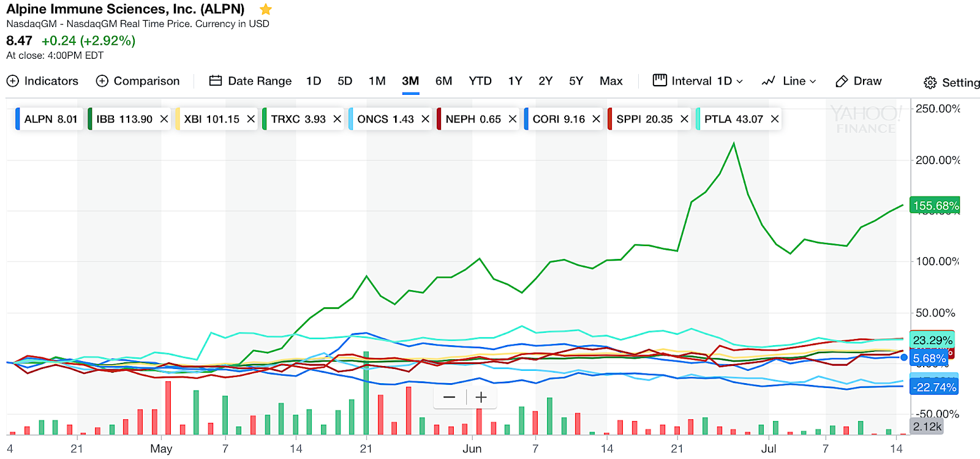The image size is (980, 459).
Task: Click the price 8.47 text
Action: 19,40
